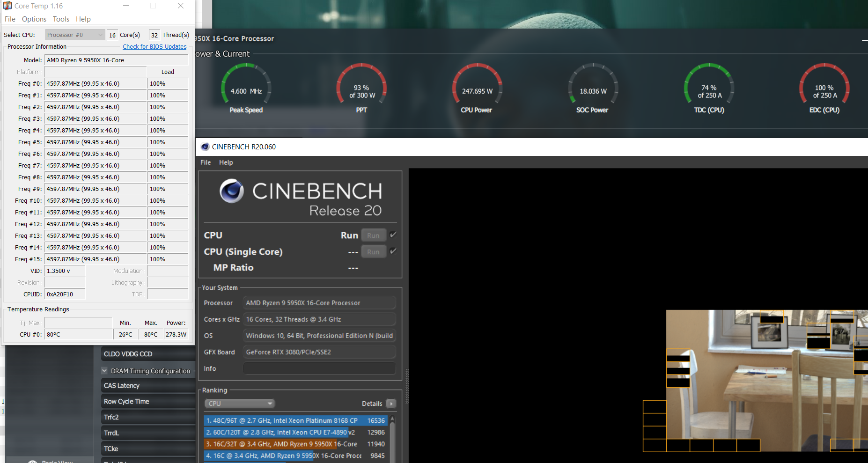Viewport: 868px width, 463px height.
Task: Close the Core Temp window
Action: click(181, 6)
